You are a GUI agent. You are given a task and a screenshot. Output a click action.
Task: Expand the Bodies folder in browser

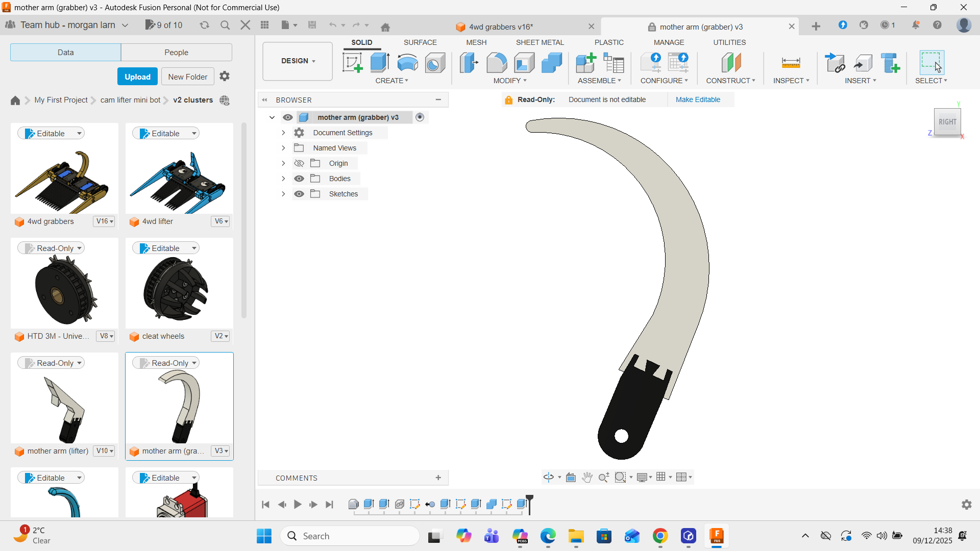click(283, 179)
